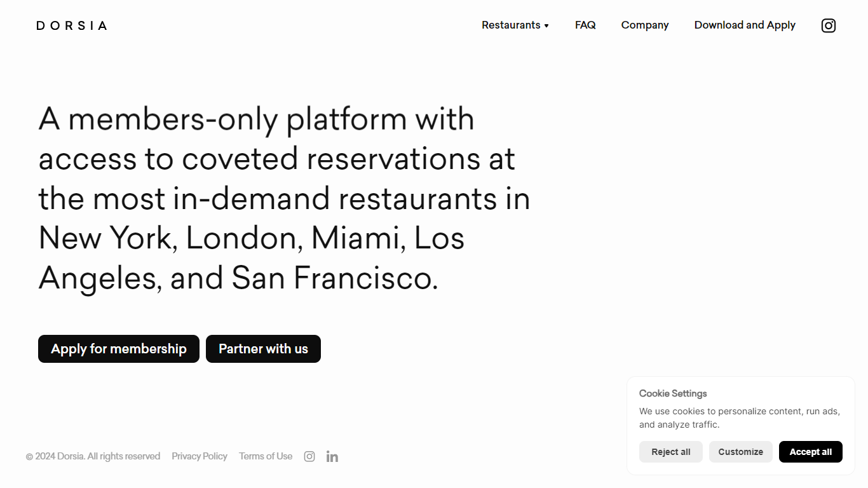Viewport: 868px width, 488px height.
Task: Open the Privacy Policy link
Action: click(x=200, y=456)
